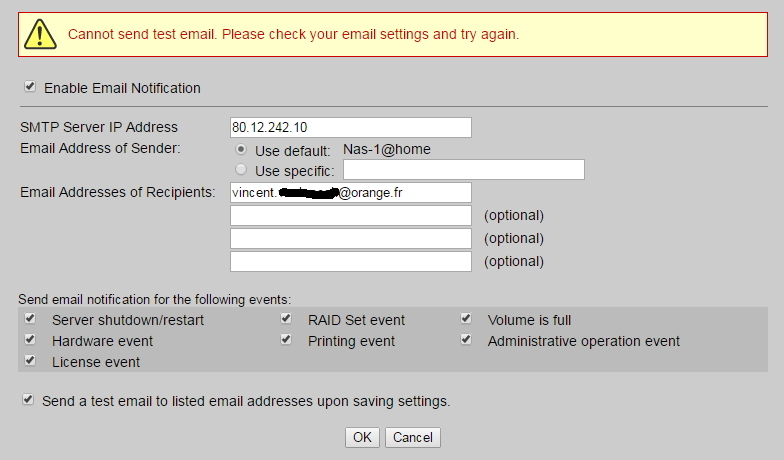Image resolution: width=784 pixels, height=460 pixels.
Task: Uncheck the Printing event checkbox
Action: [x=286, y=340]
